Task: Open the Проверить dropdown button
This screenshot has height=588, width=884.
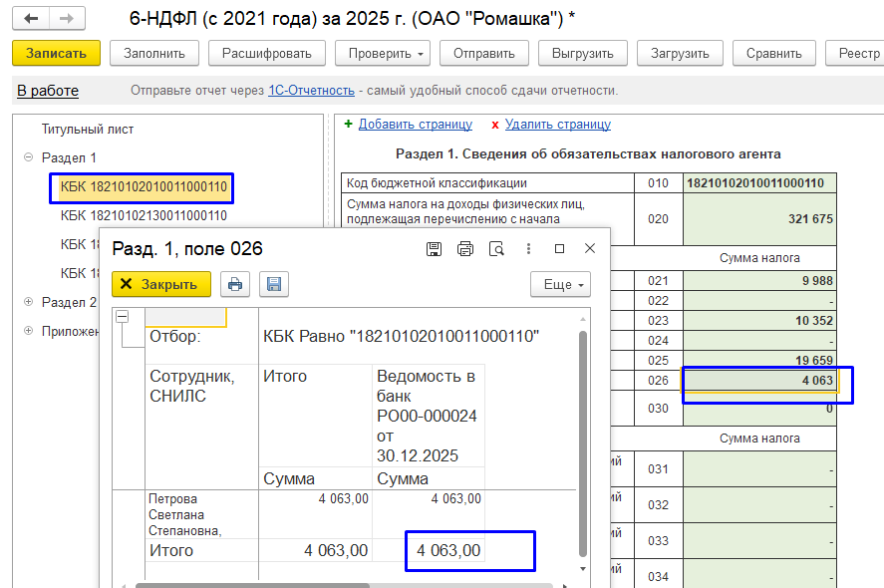Action: coord(382,53)
